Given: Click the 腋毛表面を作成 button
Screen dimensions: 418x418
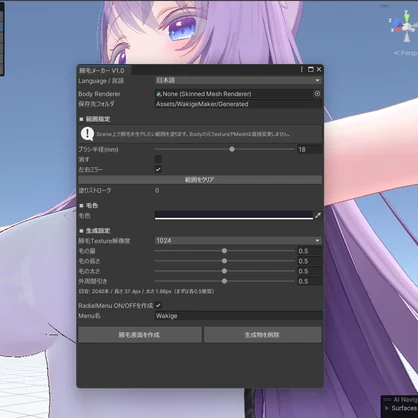Looking at the screenshot, I should click(140, 335).
